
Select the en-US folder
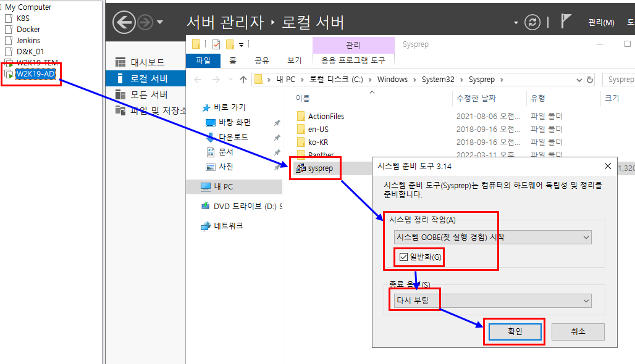(318, 130)
